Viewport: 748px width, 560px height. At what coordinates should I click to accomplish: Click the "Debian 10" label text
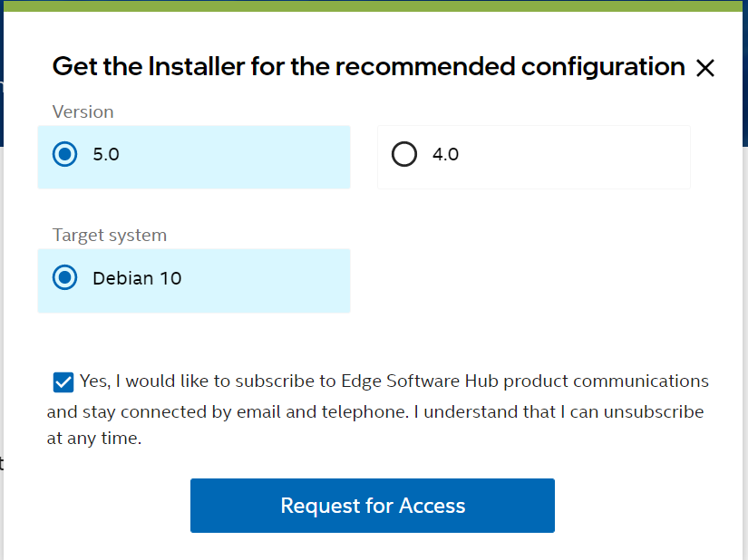[x=137, y=278]
